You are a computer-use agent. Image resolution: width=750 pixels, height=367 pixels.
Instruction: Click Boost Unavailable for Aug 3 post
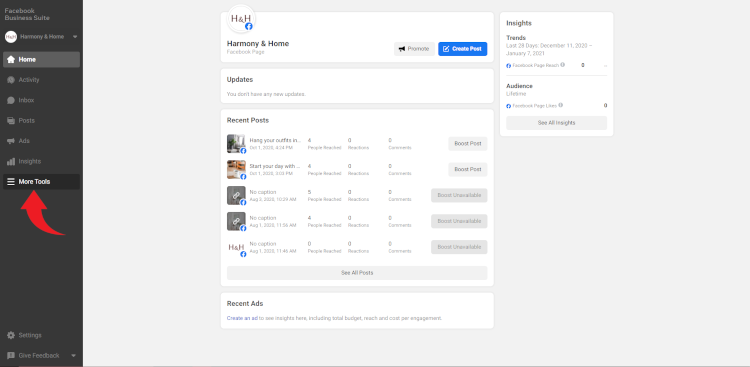(459, 195)
